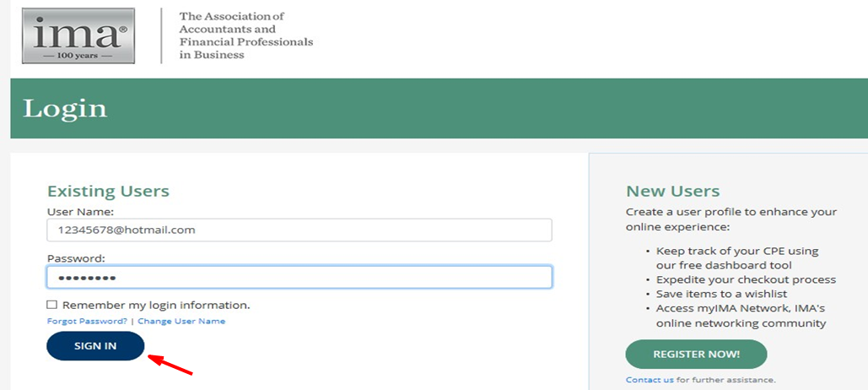The width and height of the screenshot is (868, 390).
Task: Click the Remember my login information label
Action: pos(156,306)
